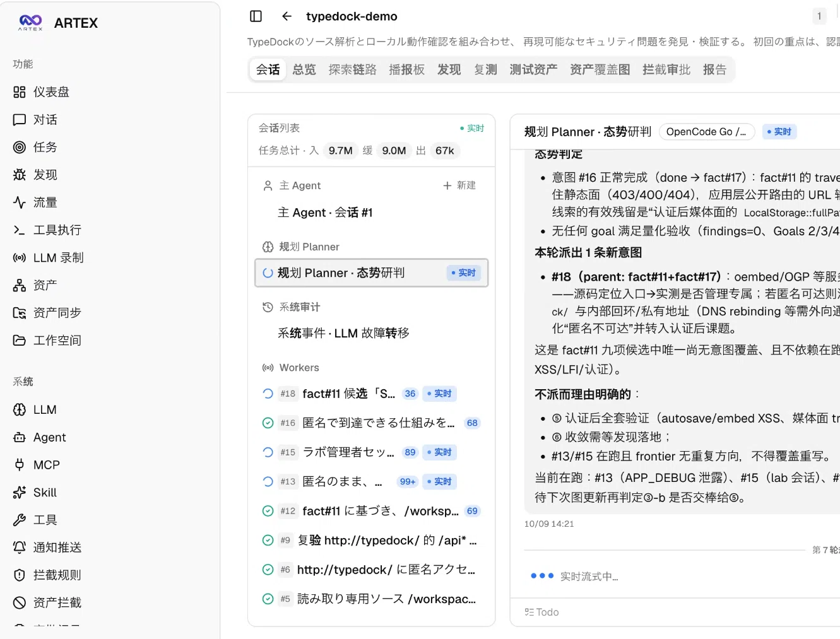
Task: Open worker #16 匿名で到達できる仕組み
Action: click(x=371, y=423)
